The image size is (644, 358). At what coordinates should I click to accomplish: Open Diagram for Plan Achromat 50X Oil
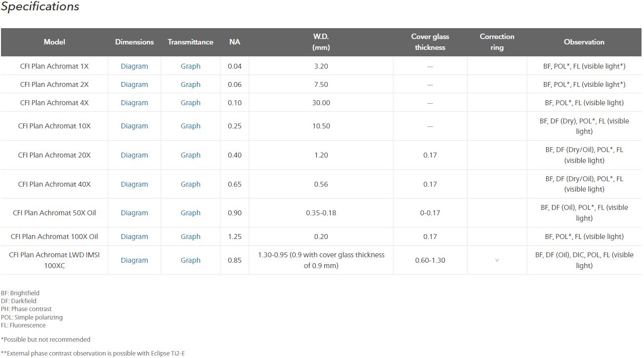pyautogui.click(x=134, y=213)
